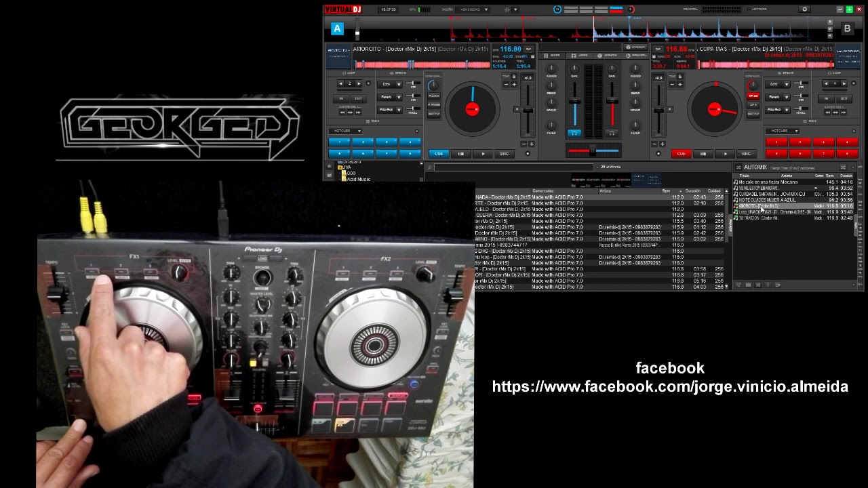Screen dimensions: 868x488
Task: Click deck A GAIN knob
Action: pyautogui.click(x=574, y=69)
